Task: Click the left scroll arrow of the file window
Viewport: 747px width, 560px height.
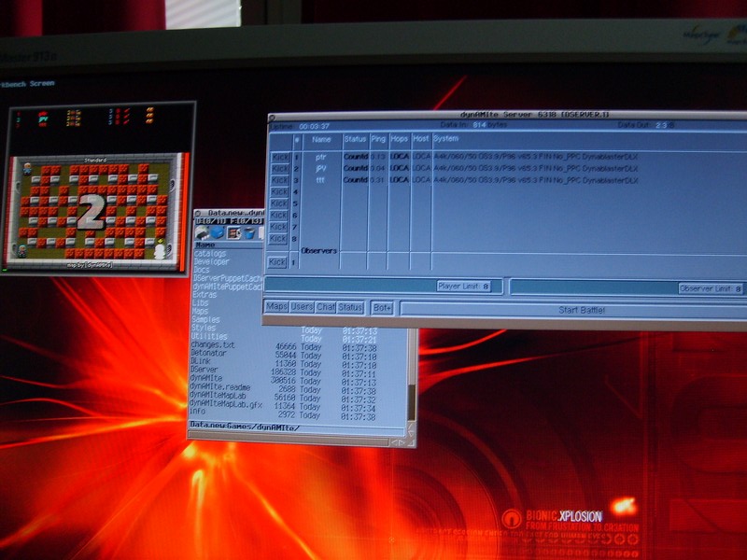Action: pyautogui.click(x=394, y=442)
